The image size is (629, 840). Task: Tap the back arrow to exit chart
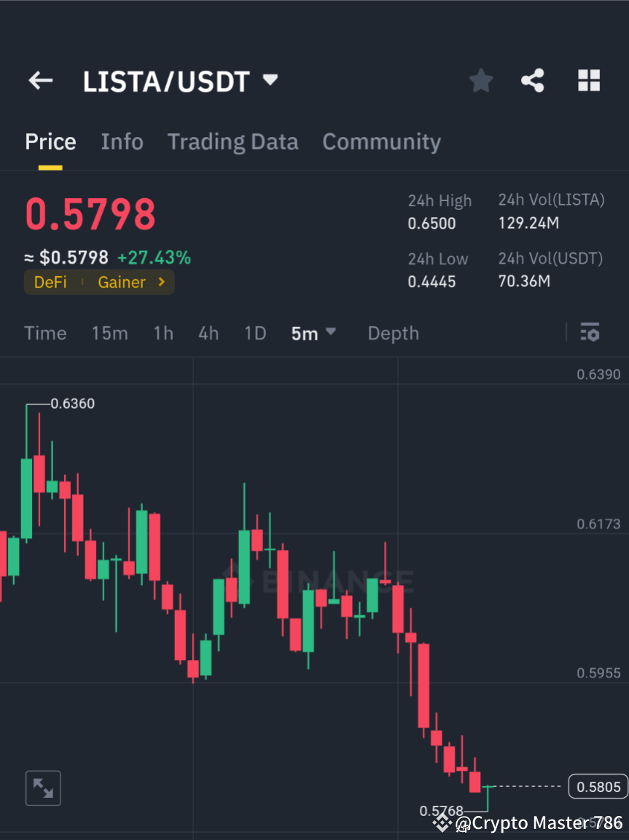40,80
